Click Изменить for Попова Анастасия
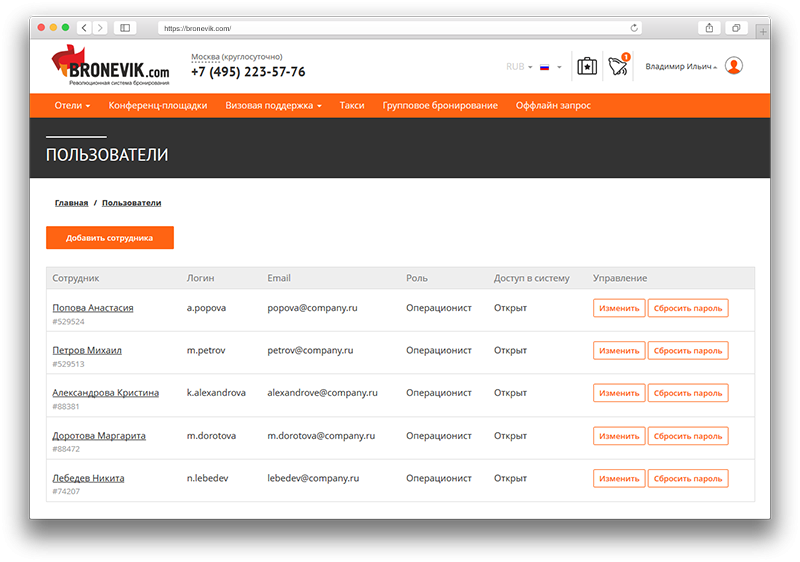Viewport: 800px width, 562px height. (x=619, y=308)
